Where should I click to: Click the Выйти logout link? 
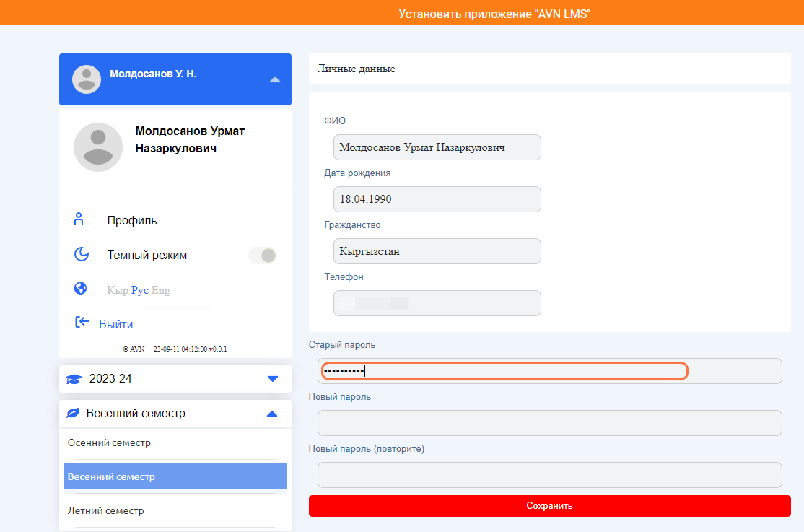(115, 324)
